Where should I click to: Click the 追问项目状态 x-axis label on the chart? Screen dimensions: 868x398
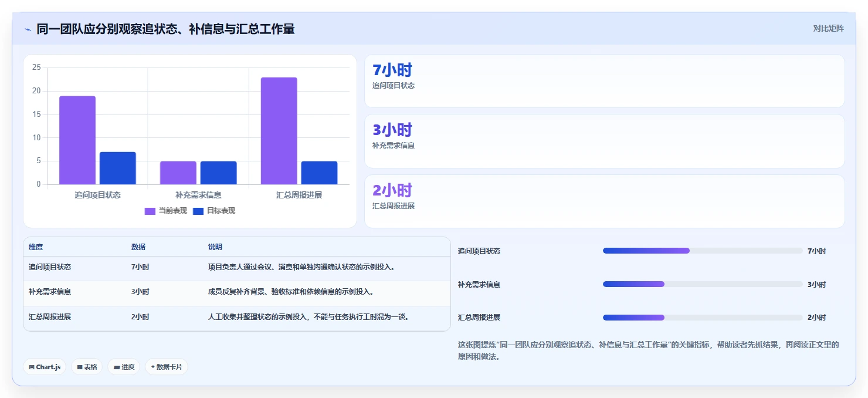click(97, 195)
